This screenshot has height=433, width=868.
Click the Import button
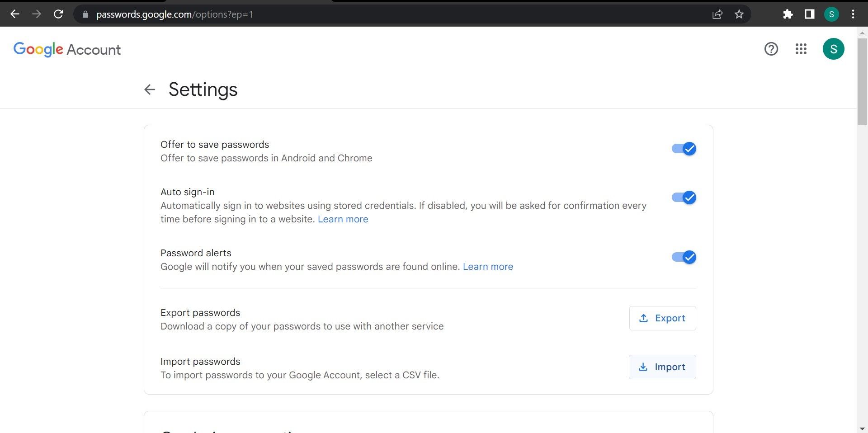point(662,367)
